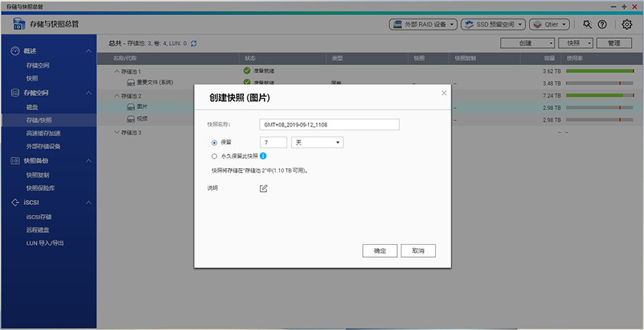Screen dimensions: 644x330
Task: Click the 概述 gauge icon in sidebar
Action: 15,51
